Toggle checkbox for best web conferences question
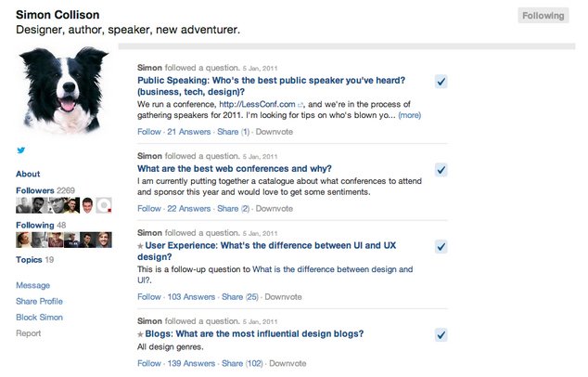 [x=441, y=169]
